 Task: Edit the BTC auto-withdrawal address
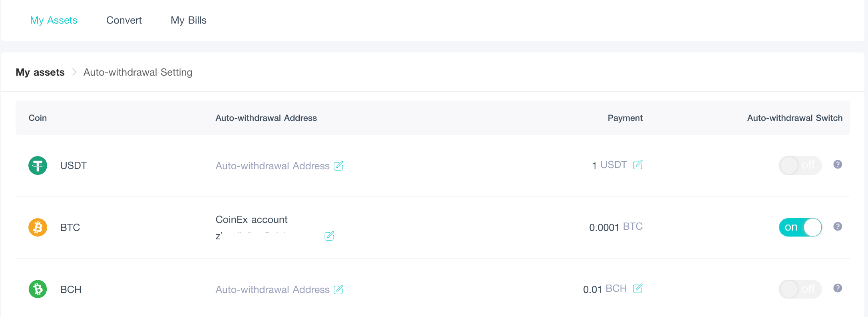pyautogui.click(x=329, y=236)
